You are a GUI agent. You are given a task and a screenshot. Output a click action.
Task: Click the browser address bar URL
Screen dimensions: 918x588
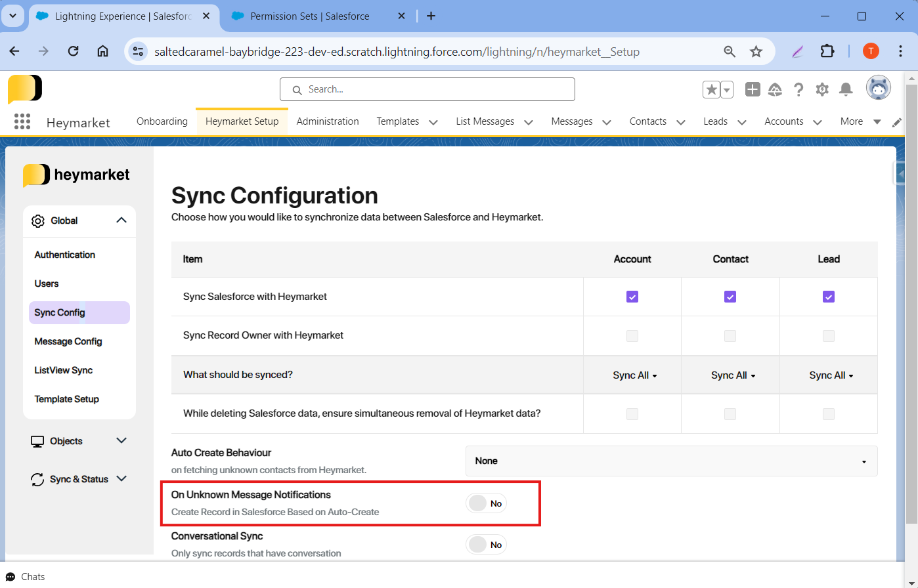tap(397, 51)
